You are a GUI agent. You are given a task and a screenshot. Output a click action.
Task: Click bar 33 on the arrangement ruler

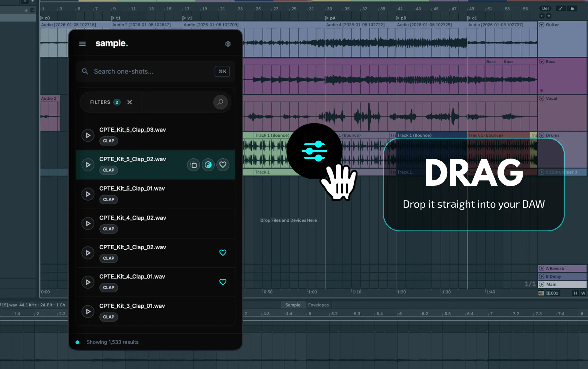click(330, 9)
